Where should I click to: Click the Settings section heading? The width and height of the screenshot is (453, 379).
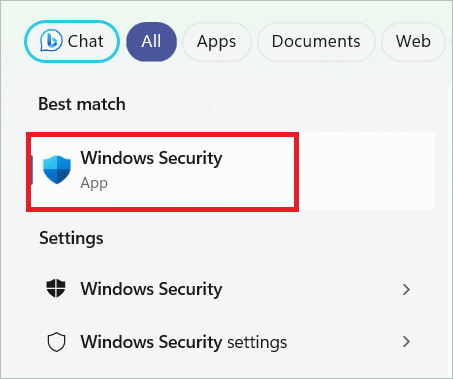tap(71, 238)
